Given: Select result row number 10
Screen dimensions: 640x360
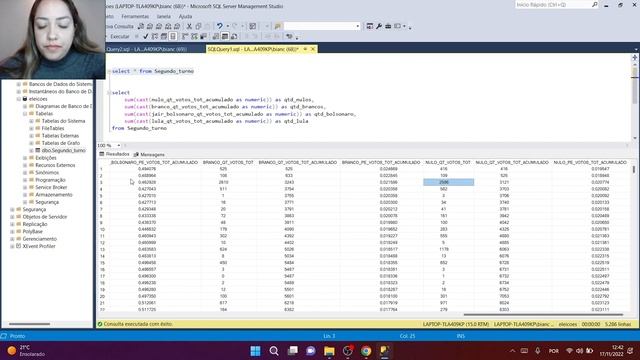Looking at the screenshot, I should pyautogui.click(x=102, y=229).
